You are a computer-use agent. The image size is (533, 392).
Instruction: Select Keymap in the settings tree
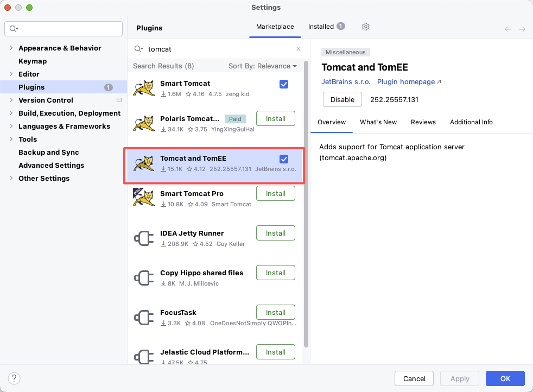tap(33, 61)
